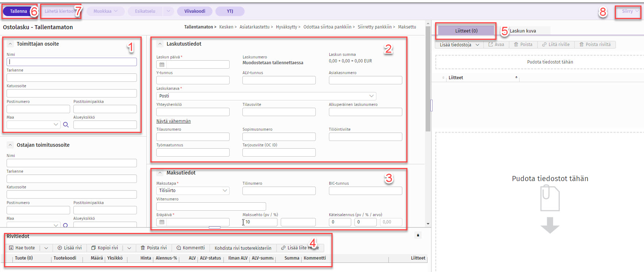Click the Laskun päivä calendar icon
The width and height of the screenshot is (644, 272).
point(162,65)
